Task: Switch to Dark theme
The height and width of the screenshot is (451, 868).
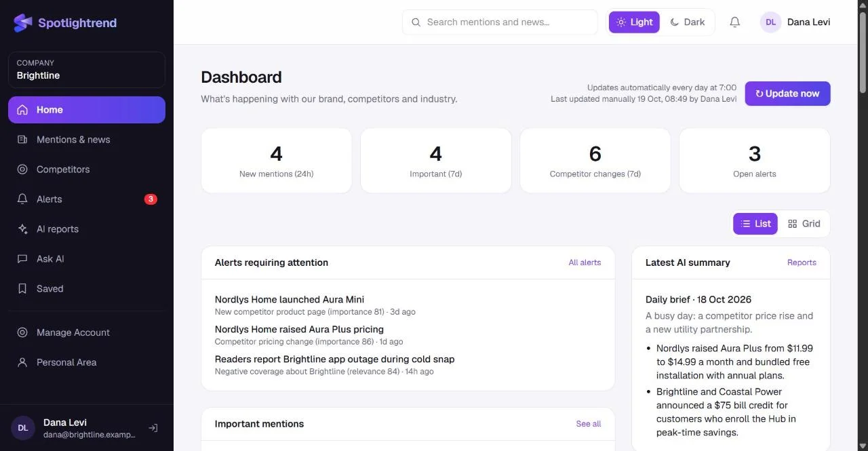Action: [688, 22]
